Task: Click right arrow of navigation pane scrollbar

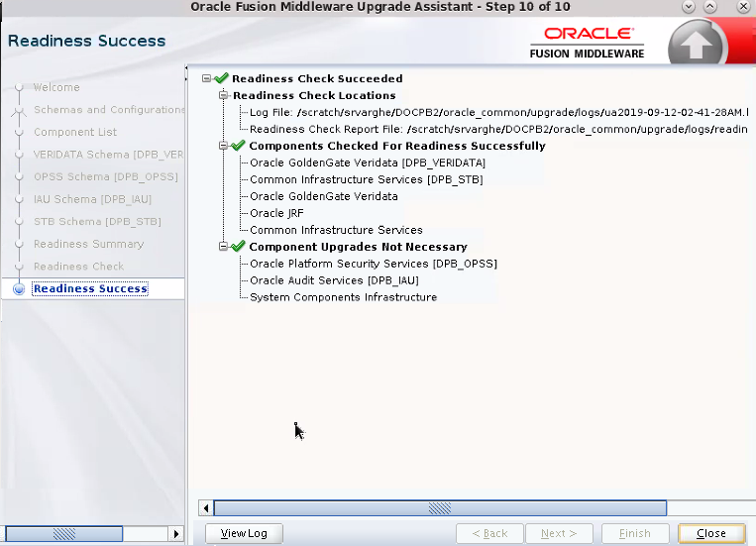Action: [x=176, y=534]
